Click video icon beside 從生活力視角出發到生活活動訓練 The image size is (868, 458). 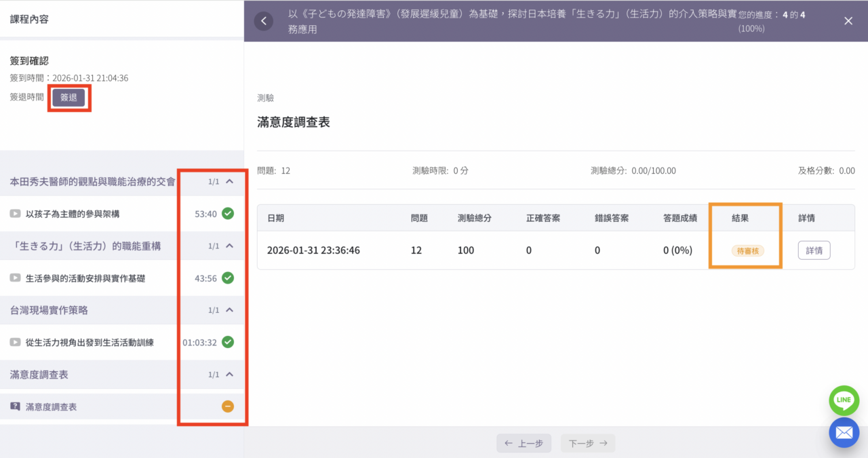pyautogui.click(x=15, y=343)
